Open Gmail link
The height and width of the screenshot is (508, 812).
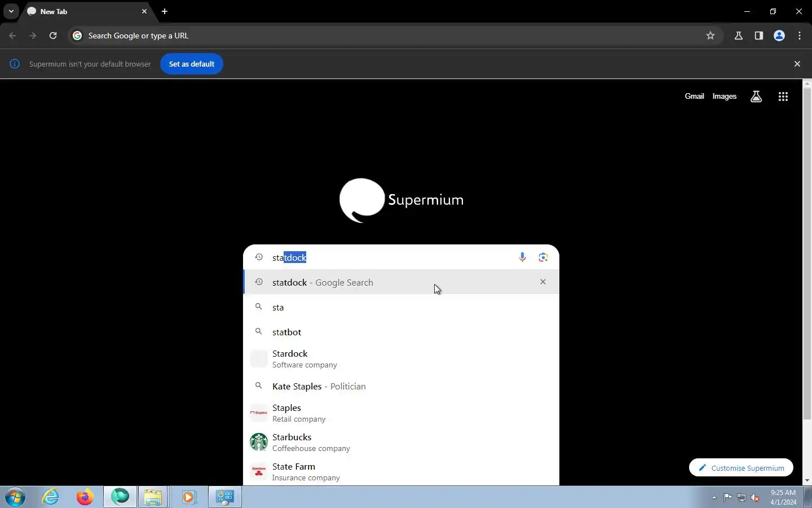click(694, 97)
